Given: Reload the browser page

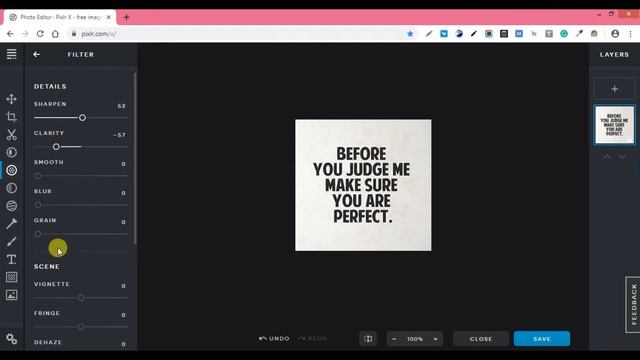Looking at the screenshot, I should 40,34.
